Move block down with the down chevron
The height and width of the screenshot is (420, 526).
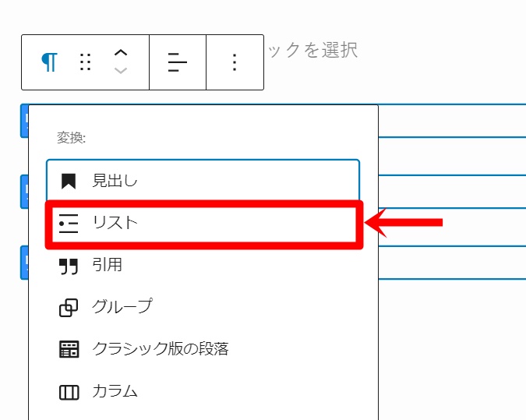click(121, 72)
